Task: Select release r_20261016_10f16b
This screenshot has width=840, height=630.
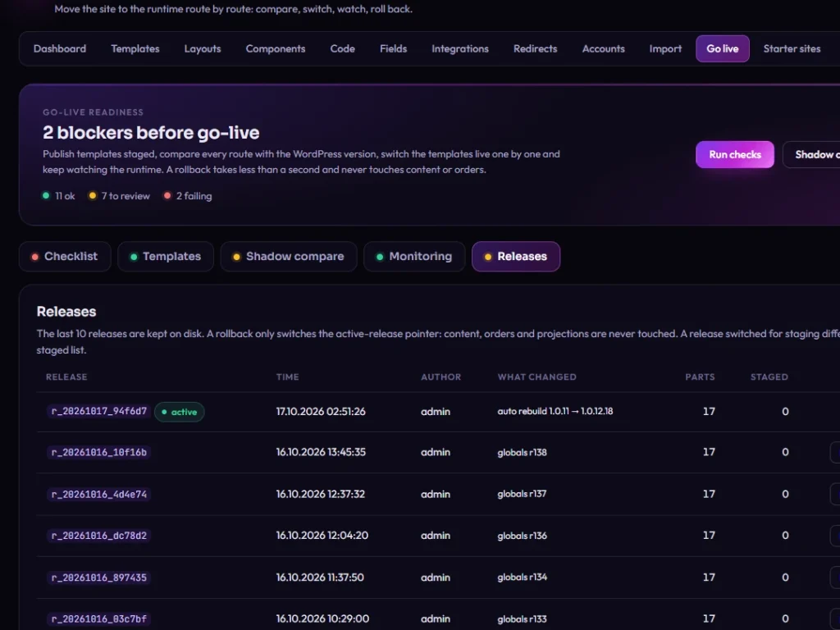Action: pyautogui.click(x=98, y=453)
